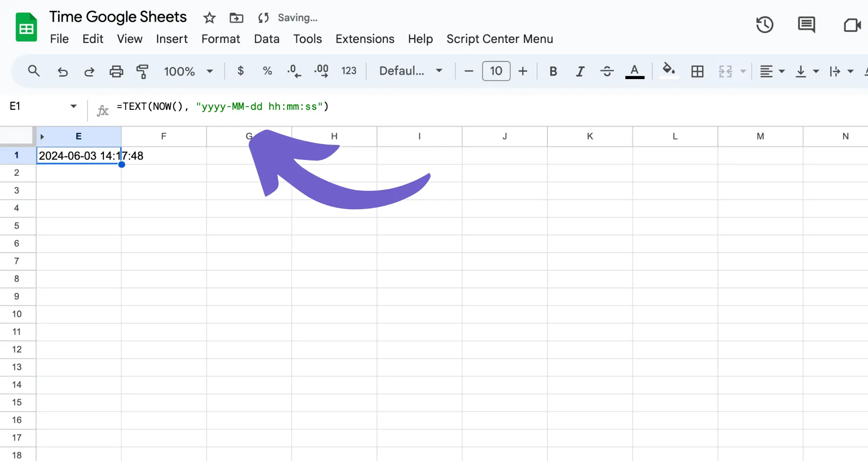Select row 12 header
This screenshot has height=461, width=868.
pos(17,349)
